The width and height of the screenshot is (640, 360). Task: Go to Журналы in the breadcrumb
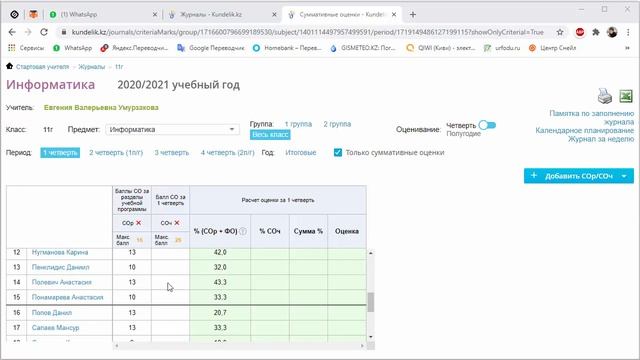(91, 67)
